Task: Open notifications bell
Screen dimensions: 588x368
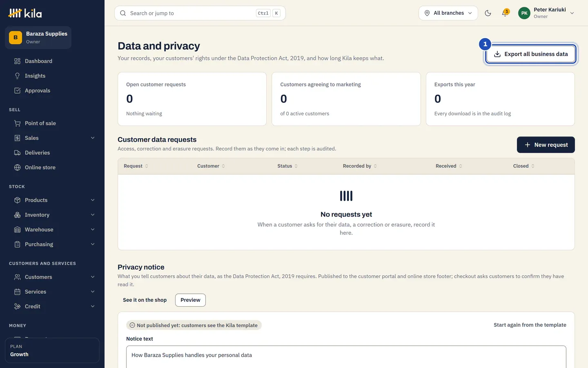Action: pyautogui.click(x=505, y=13)
